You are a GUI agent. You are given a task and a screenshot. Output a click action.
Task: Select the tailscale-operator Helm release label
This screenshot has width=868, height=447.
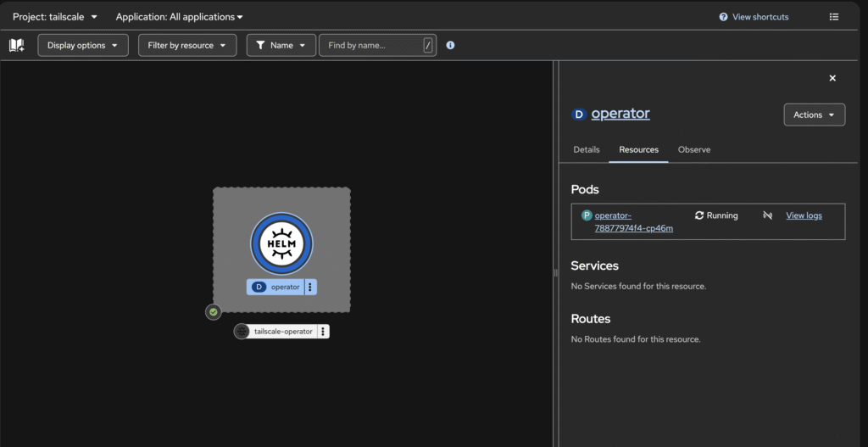point(283,332)
